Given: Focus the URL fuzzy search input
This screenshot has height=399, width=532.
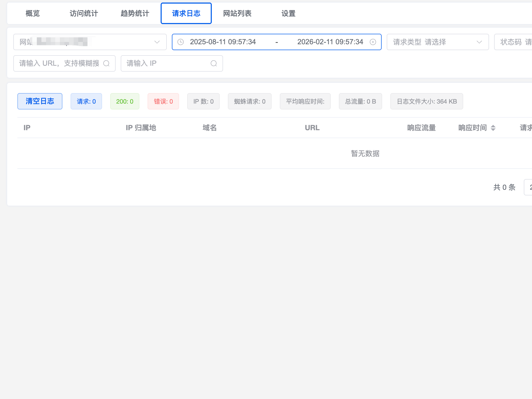Looking at the screenshot, I should (59, 63).
